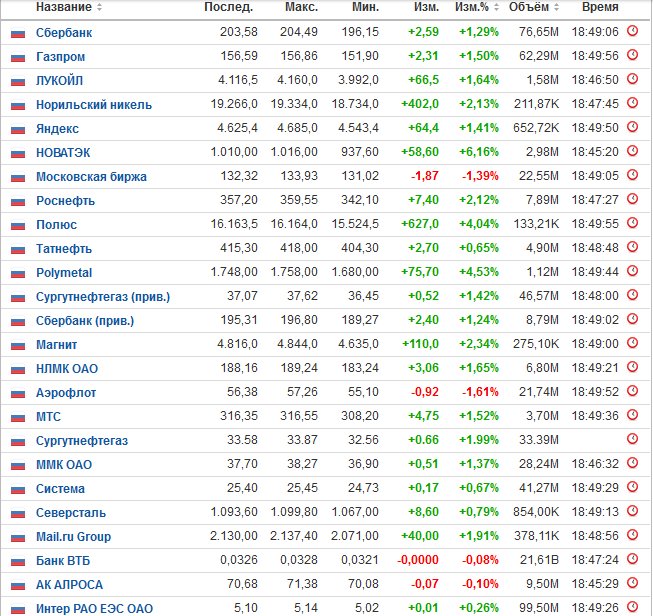
Task: Click the clock icon in Татнефть row
Action: point(632,247)
